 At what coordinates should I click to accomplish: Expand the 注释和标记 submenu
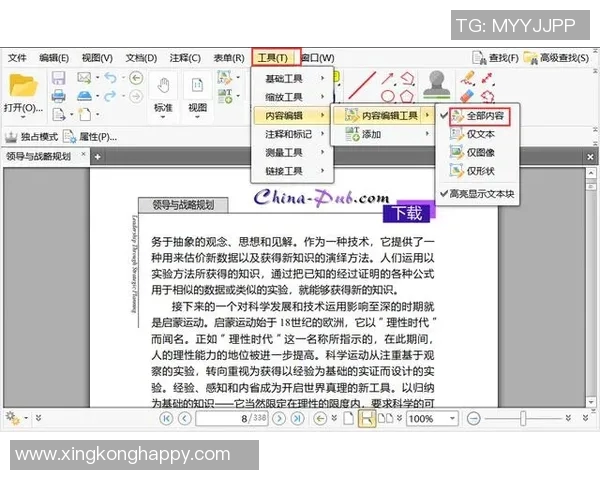292,134
